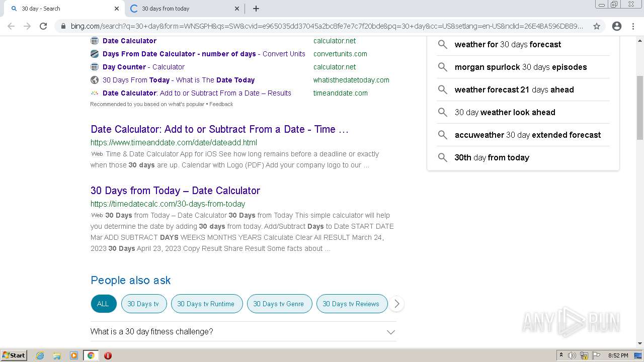Select the ALL filter pill
The image size is (644, 362).
(103, 304)
